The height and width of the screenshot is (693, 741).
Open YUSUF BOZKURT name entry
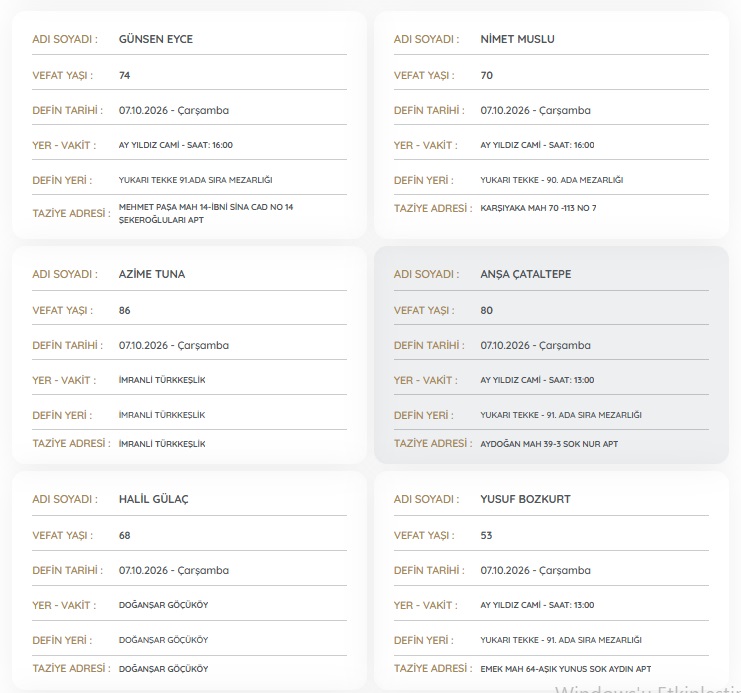[525, 499]
